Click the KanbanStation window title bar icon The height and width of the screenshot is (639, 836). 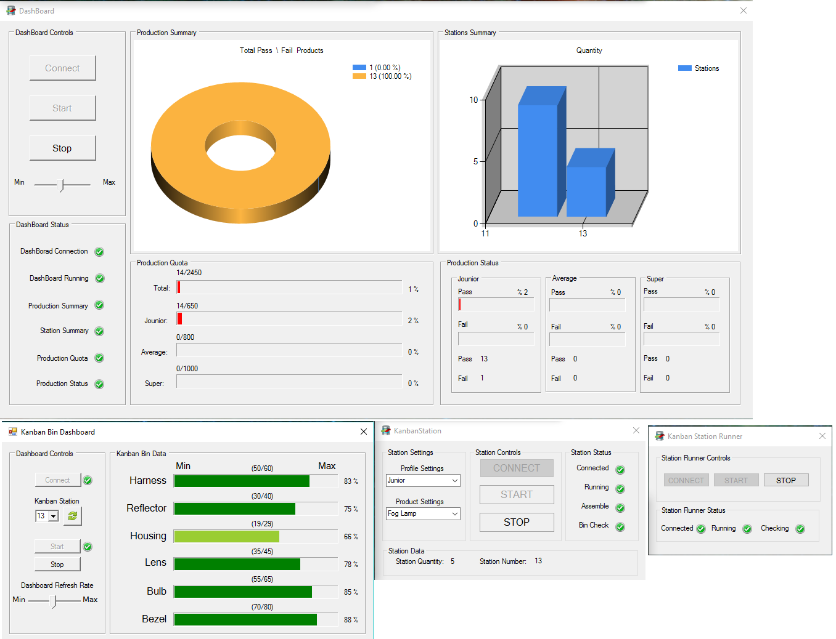(x=386, y=431)
